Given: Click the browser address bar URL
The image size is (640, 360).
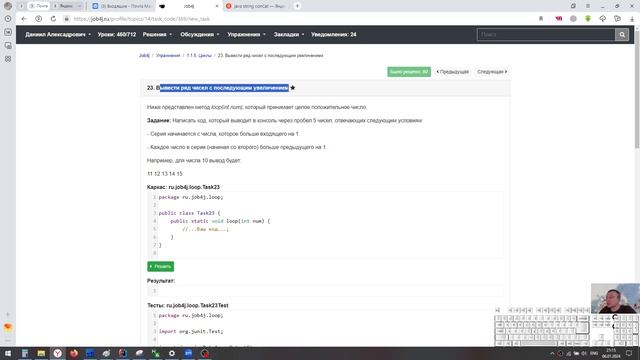Looking at the screenshot, I should pos(141,19).
